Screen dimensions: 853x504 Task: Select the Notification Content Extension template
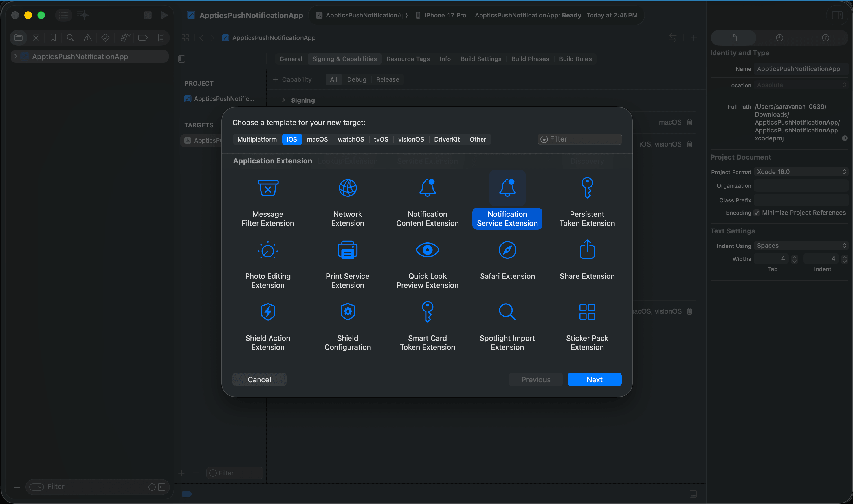[427, 188]
